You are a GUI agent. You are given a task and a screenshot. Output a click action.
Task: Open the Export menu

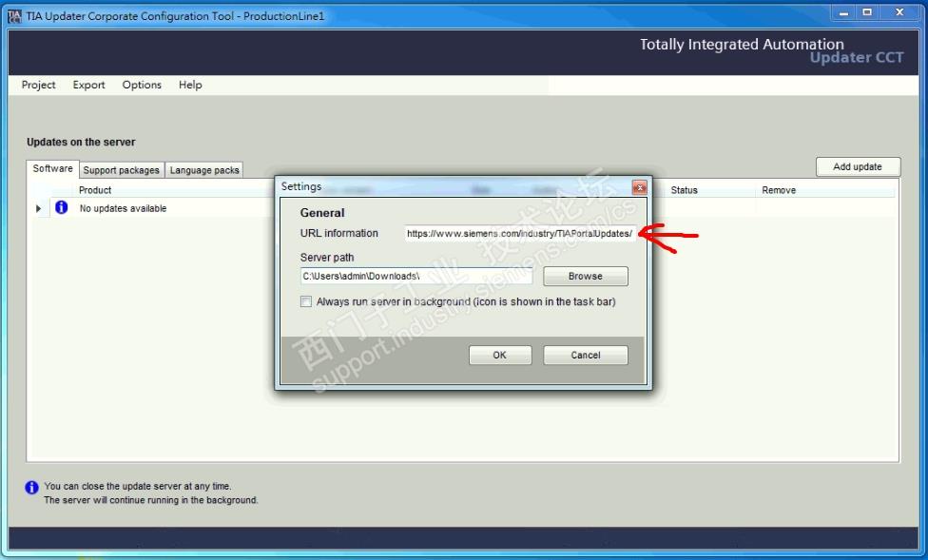pyautogui.click(x=88, y=85)
